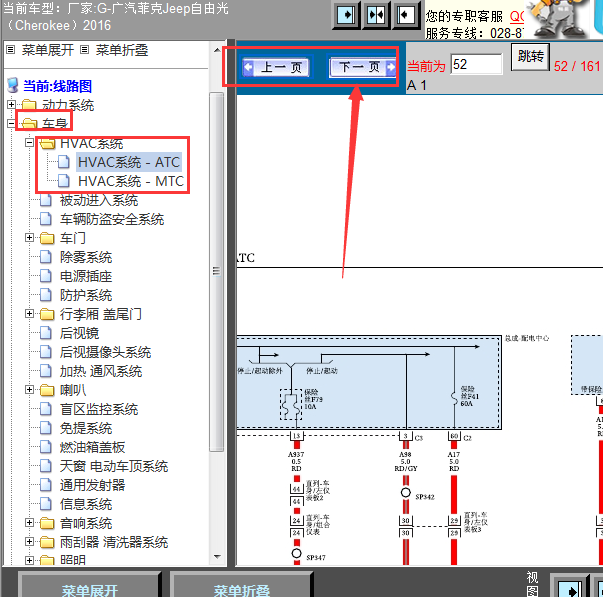This screenshot has height=597, width=603.
Task: Open 电源插座 document
Action: (86, 276)
